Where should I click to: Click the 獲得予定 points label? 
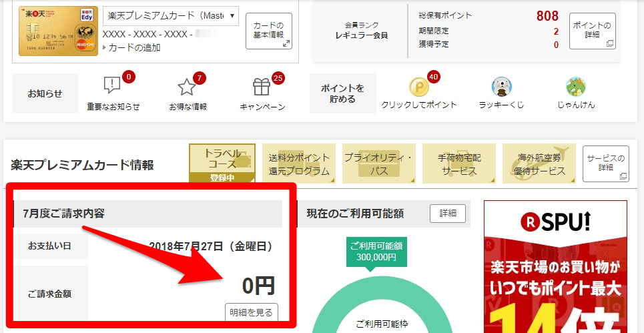point(434,44)
